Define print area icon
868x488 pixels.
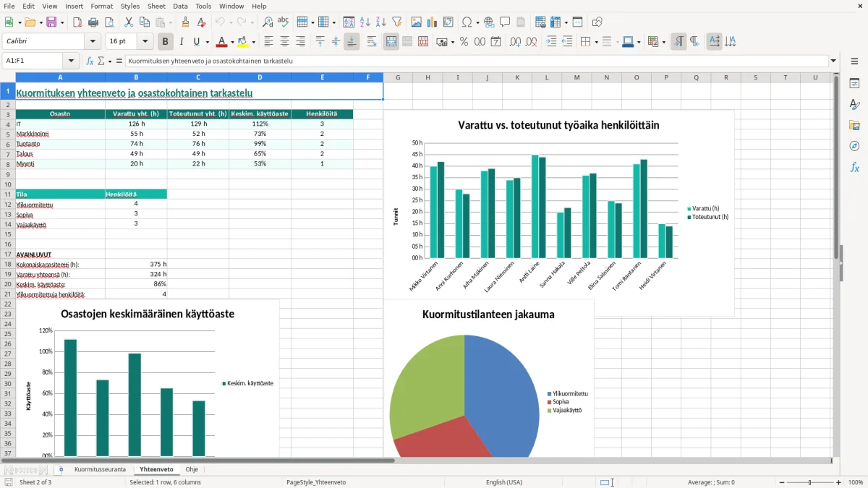pyautogui.click(x=540, y=22)
